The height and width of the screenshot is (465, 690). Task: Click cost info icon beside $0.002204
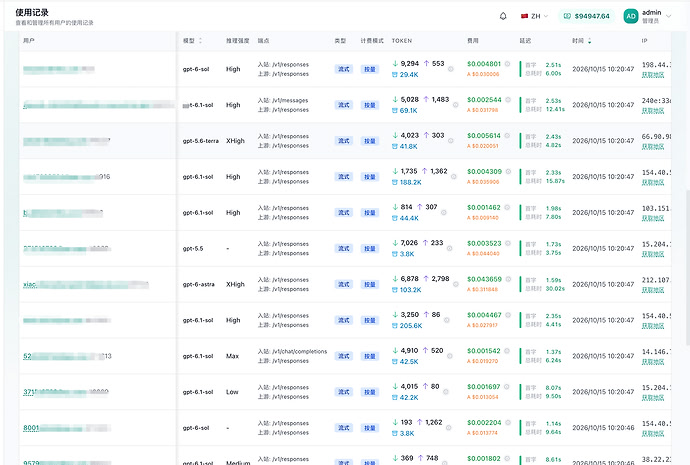pyautogui.click(x=508, y=422)
